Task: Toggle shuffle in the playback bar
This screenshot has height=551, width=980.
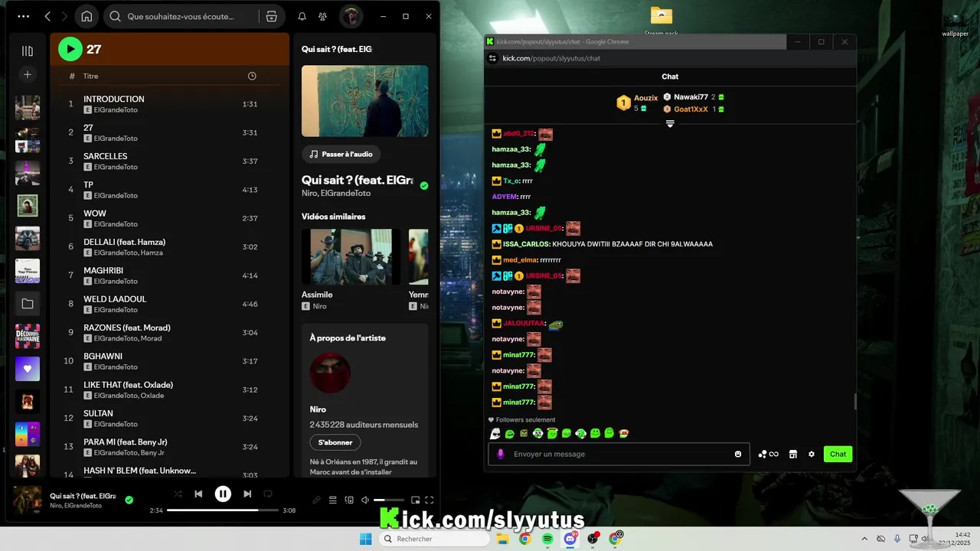Action: point(178,494)
